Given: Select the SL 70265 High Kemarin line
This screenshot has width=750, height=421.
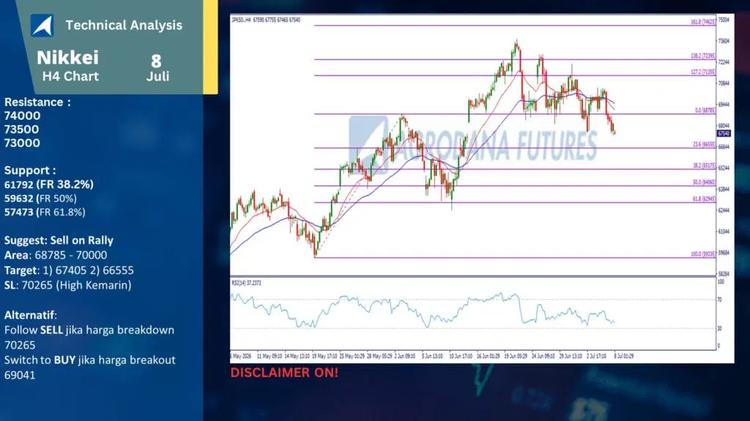Looking at the screenshot, I should (x=67, y=285).
